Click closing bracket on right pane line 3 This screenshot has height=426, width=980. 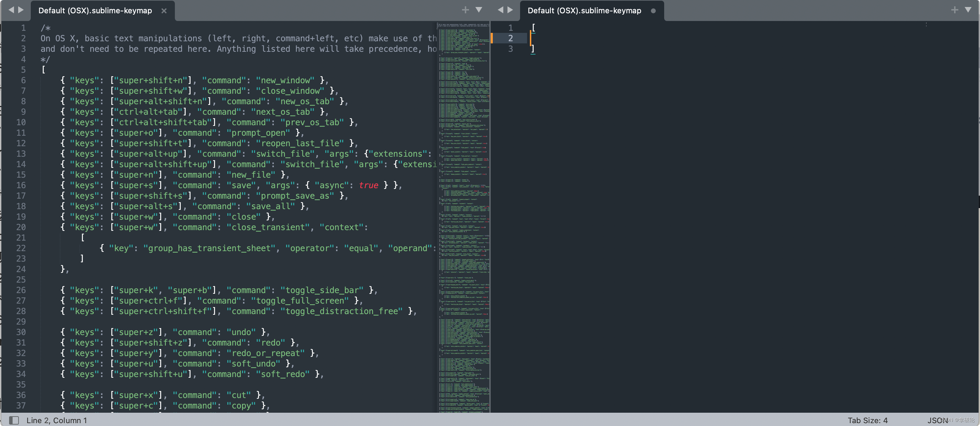[533, 49]
